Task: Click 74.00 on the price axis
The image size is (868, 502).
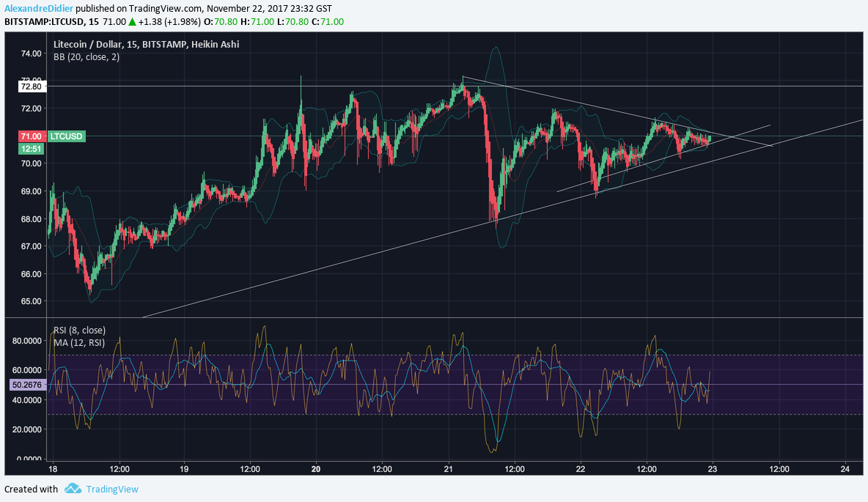Action: pyautogui.click(x=31, y=53)
